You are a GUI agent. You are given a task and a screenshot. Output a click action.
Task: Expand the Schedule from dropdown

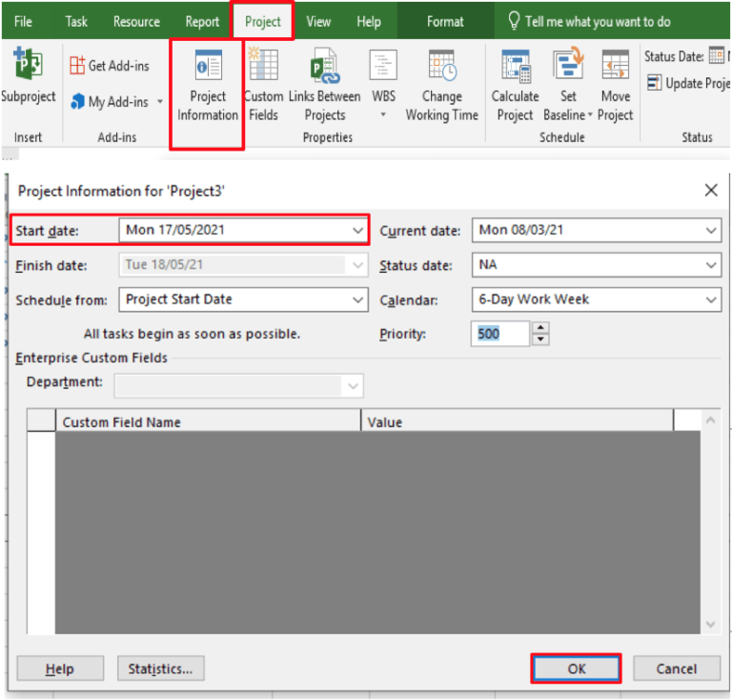pos(357,299)
